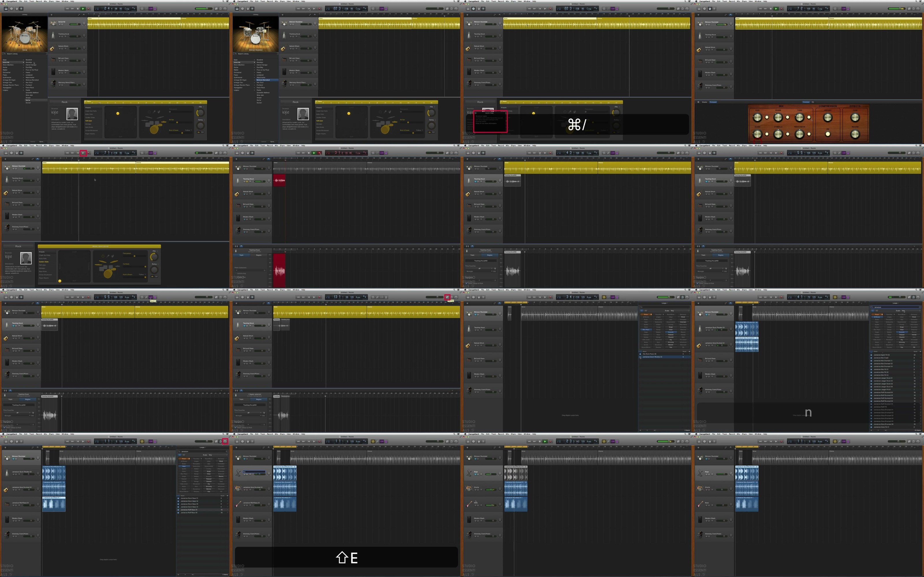Open the Track menu in the SoCal Kit window
Viewport: 924px width, 577px height.
tap(32, 1)
